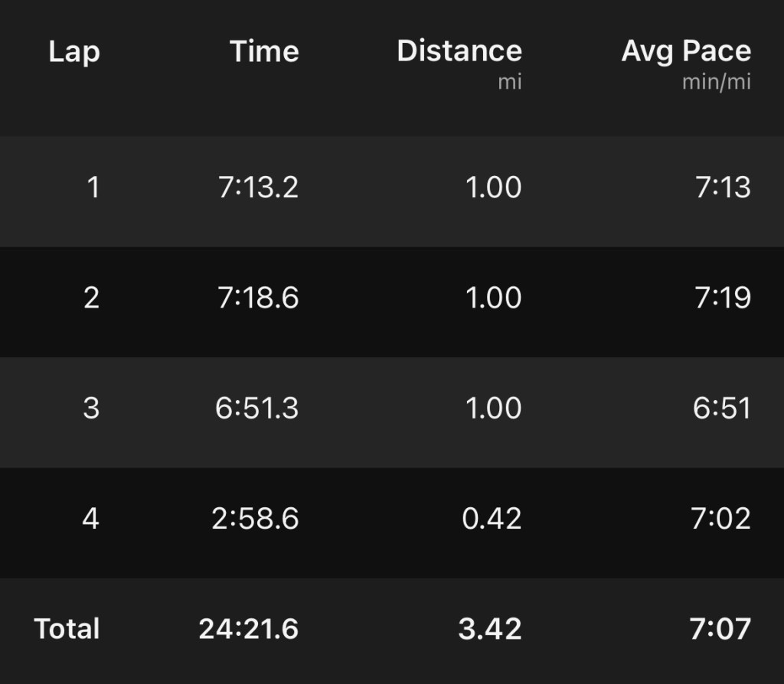Tap lap 4 distance 0.42

click(492, 519)
